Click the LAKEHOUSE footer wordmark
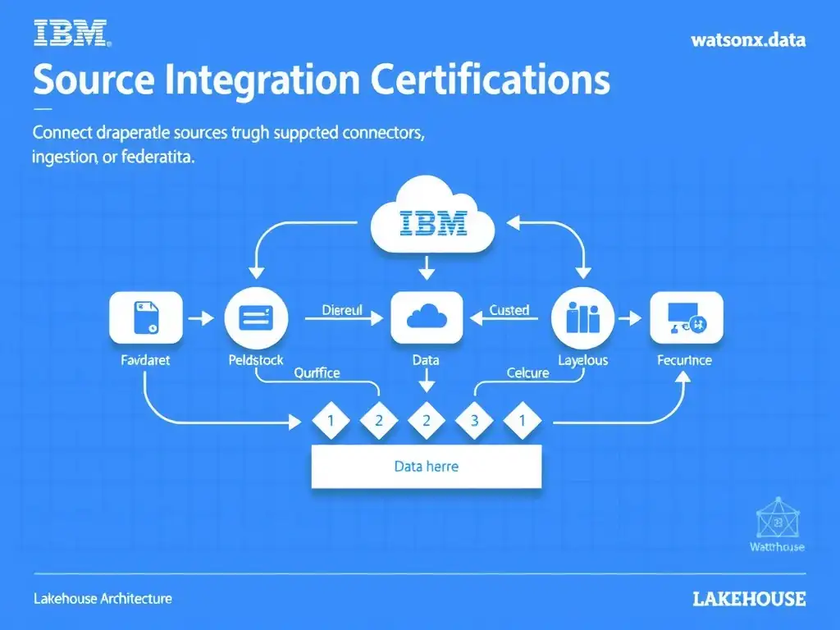Viewport: 840px width, 630px height. tap(749, 599)
